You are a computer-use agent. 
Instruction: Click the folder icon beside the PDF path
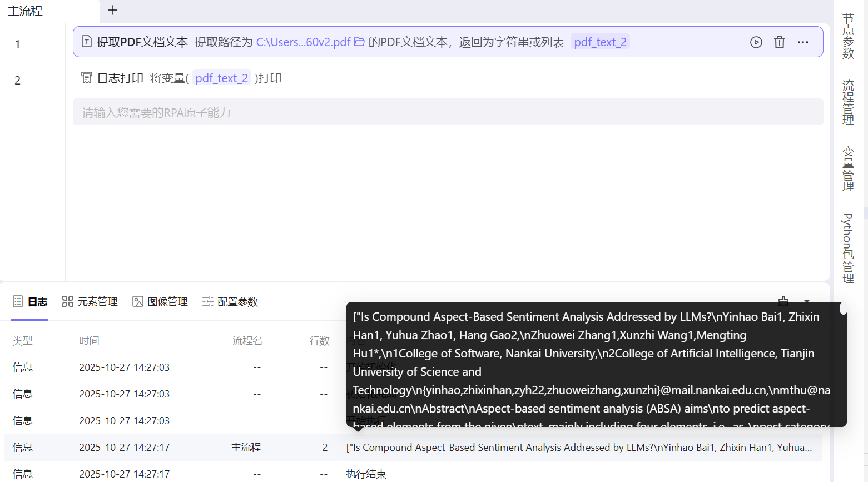pyautogui.click(x=359, y=42)
